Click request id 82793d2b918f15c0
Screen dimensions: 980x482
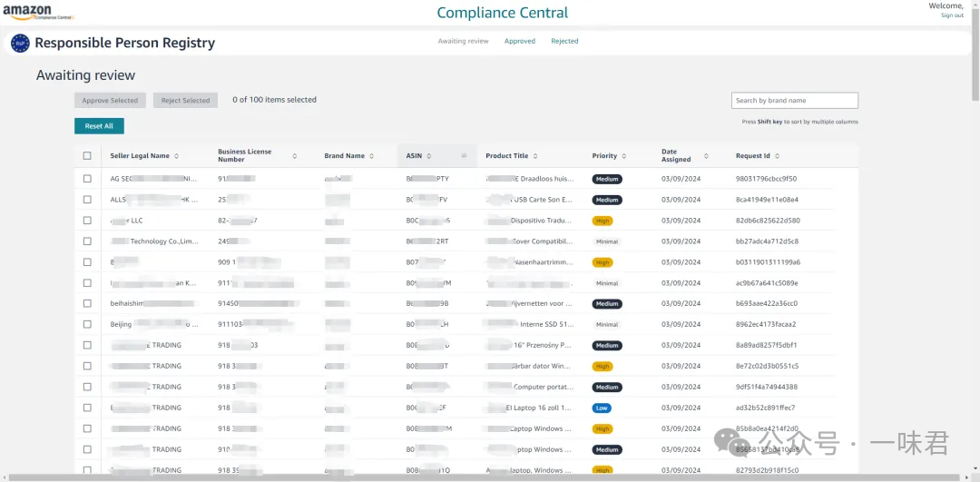[x=767, y=470]
